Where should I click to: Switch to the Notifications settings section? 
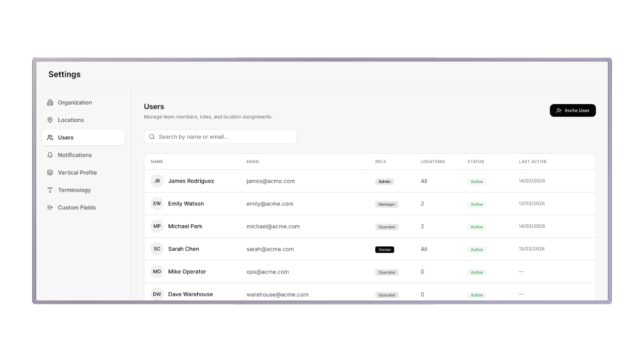tap(74, 155)
